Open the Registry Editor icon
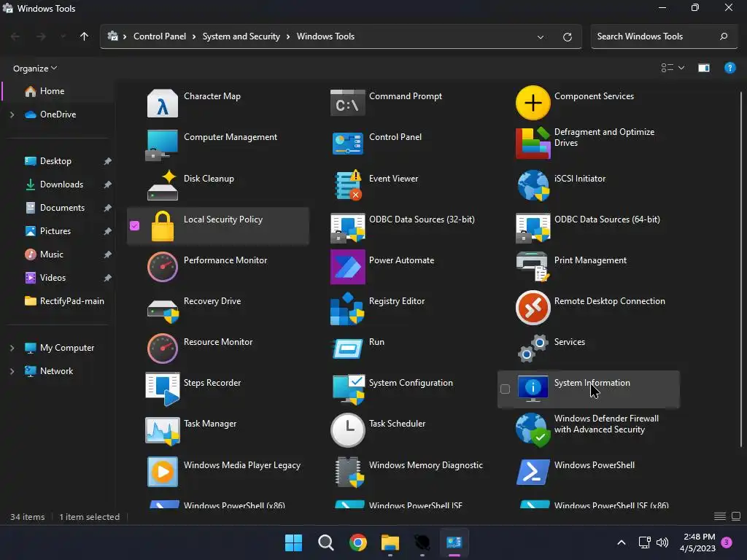747x560 pixels. [x=348, y=308]
